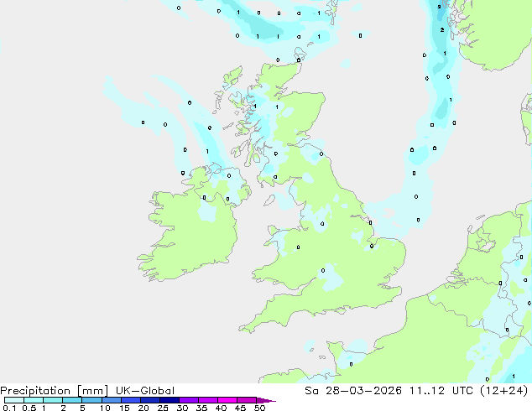532x411 pixels.
Task: Pick the 1–2 mm legend color swatch
Action: pos(53,400)
